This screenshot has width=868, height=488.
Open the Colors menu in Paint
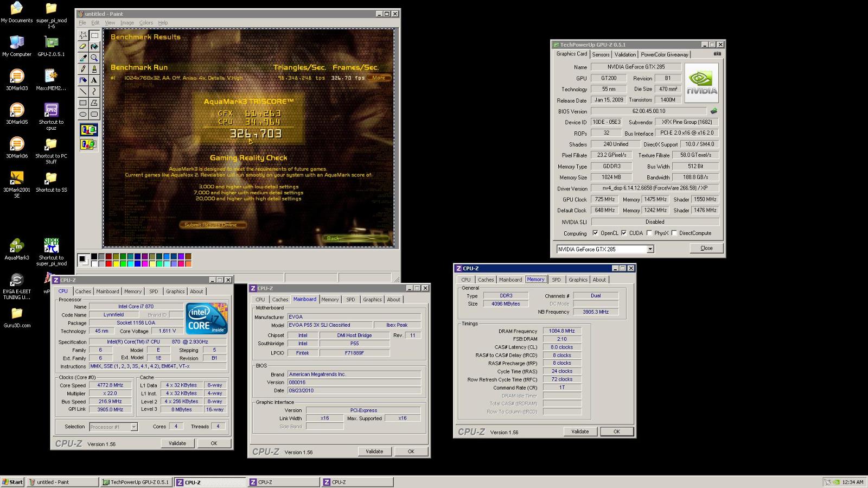(x=146, y=23)
